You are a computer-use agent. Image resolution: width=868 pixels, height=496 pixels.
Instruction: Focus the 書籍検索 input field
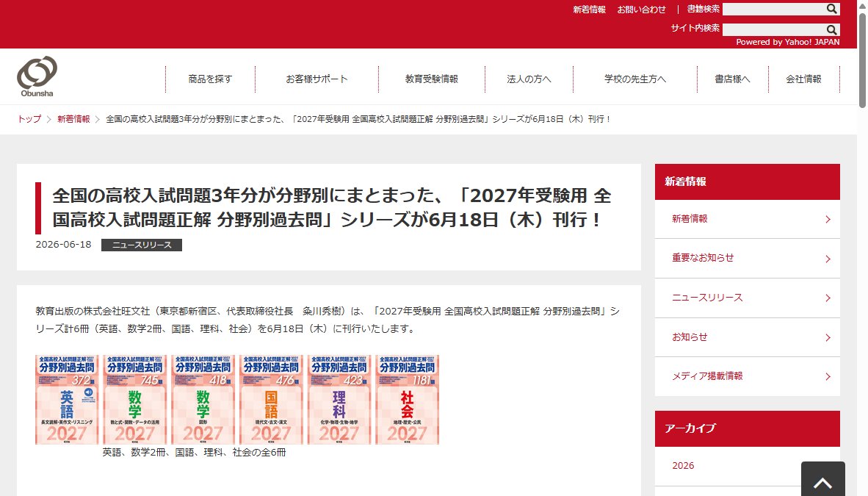click(775, 9)
